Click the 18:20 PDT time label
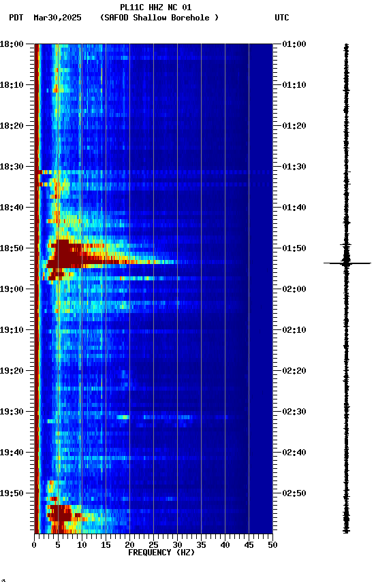 pos(12,126)
